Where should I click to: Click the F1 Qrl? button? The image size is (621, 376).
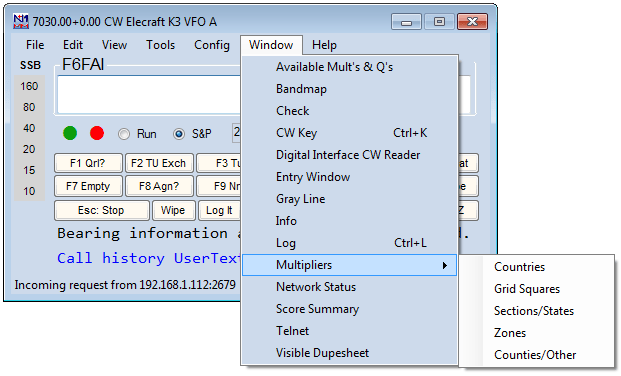88,163
